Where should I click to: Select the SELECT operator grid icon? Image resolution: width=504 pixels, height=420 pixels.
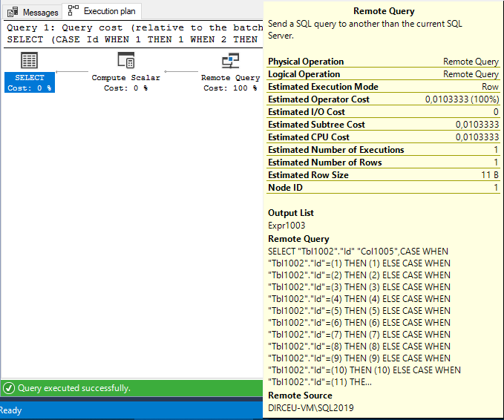(29, 60)
